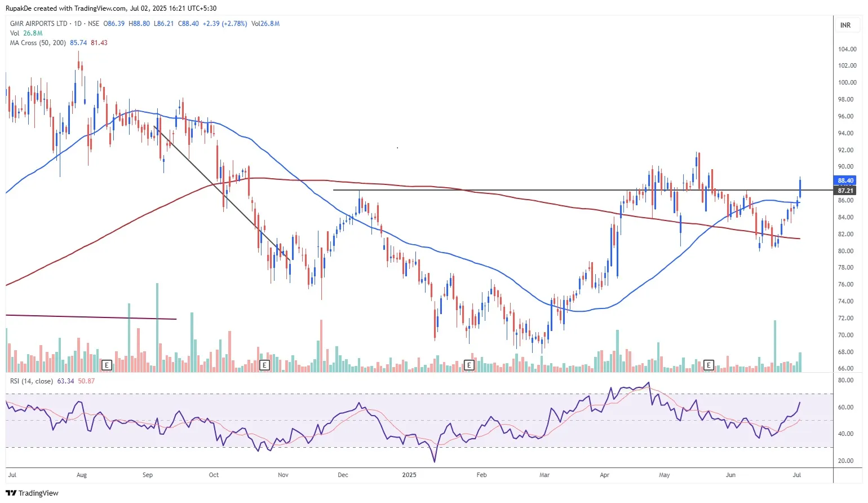The height and width of the screenshot is (503, 868).
Task: Click the RSI value 63.34
Action: point(66,381)
